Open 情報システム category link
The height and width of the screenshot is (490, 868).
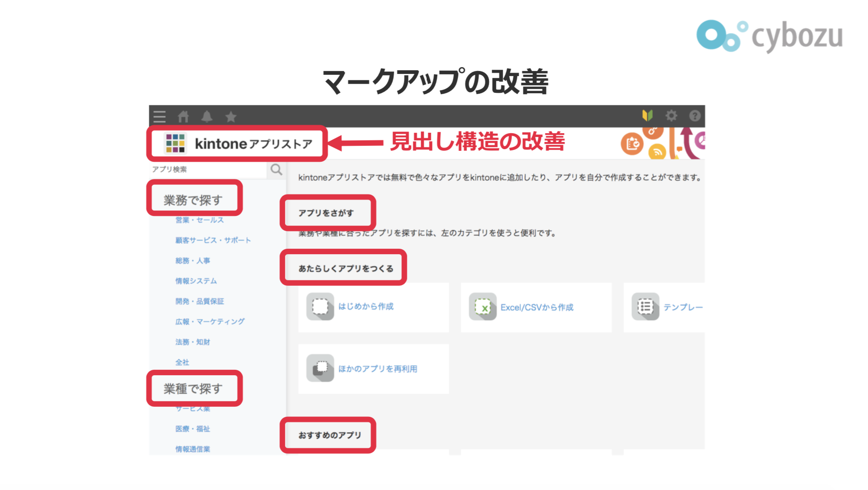(x=196, y=281)
